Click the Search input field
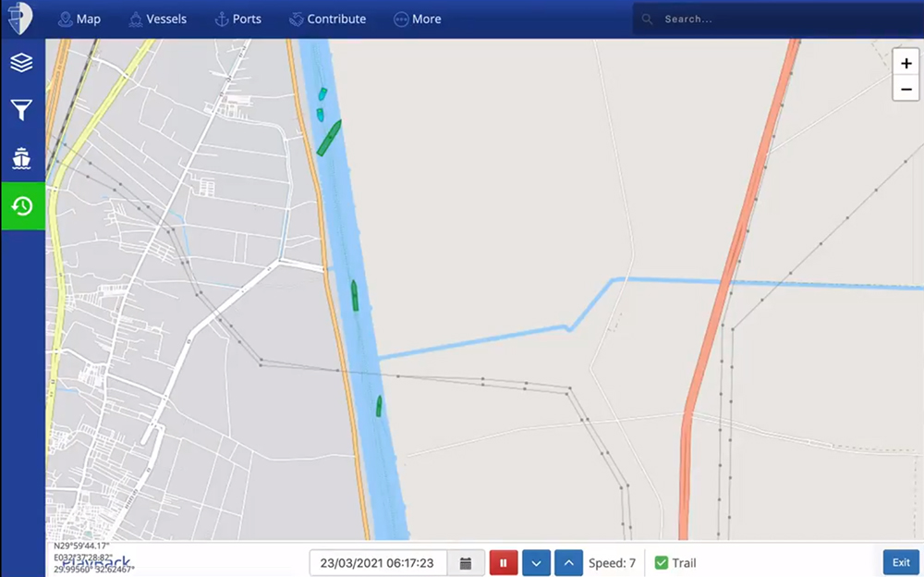Screen dimensions: 924x577 point(776,18)
